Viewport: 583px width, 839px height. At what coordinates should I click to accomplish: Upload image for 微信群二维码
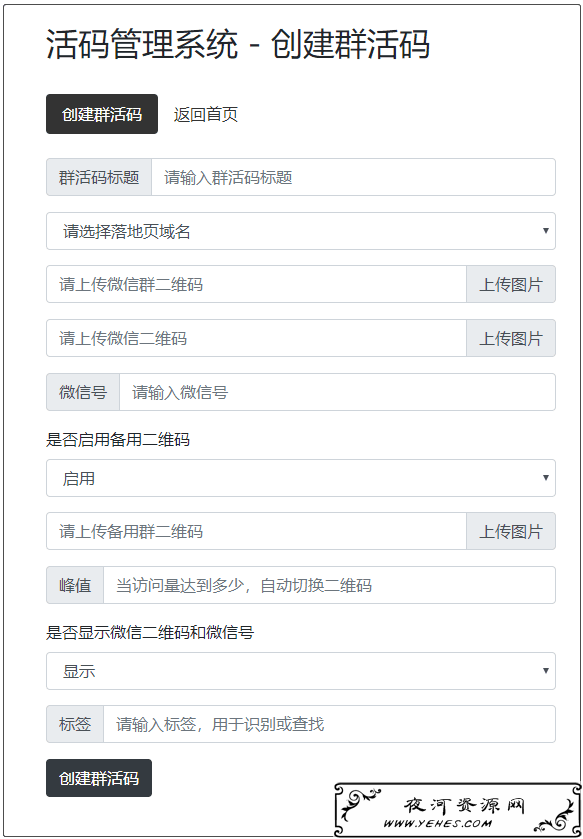pyautogui.click(x=511, y=284)
